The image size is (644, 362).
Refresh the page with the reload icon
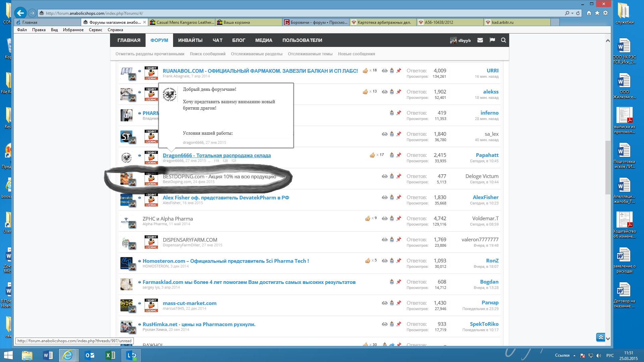[x=578, y=13]
